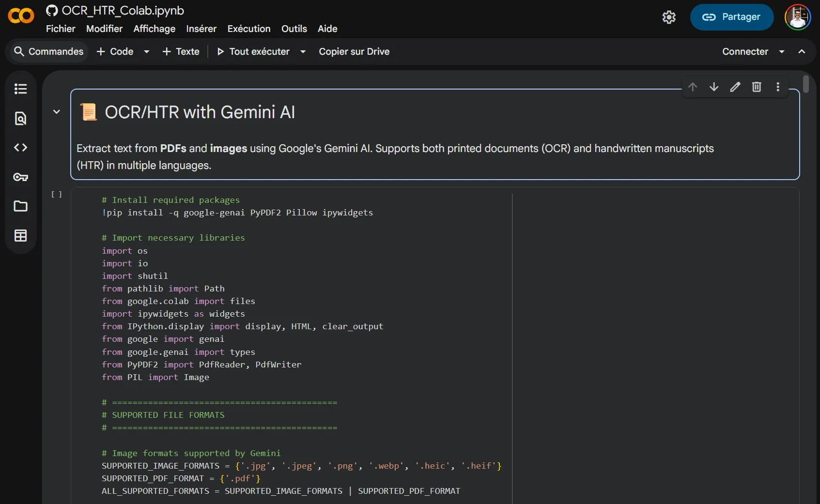The image size is (820, 504).
Task: Run the code cell
Action: [57, 195]
